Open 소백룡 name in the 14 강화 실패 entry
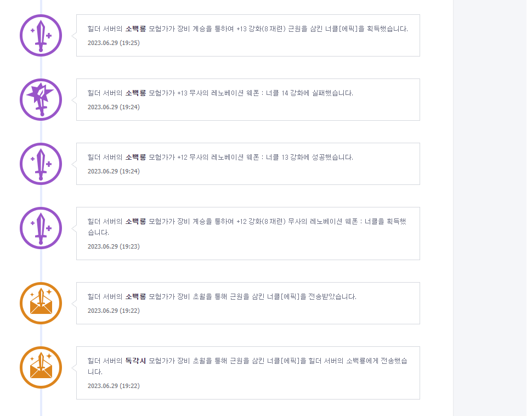532x416 pixels. (135, 93)
